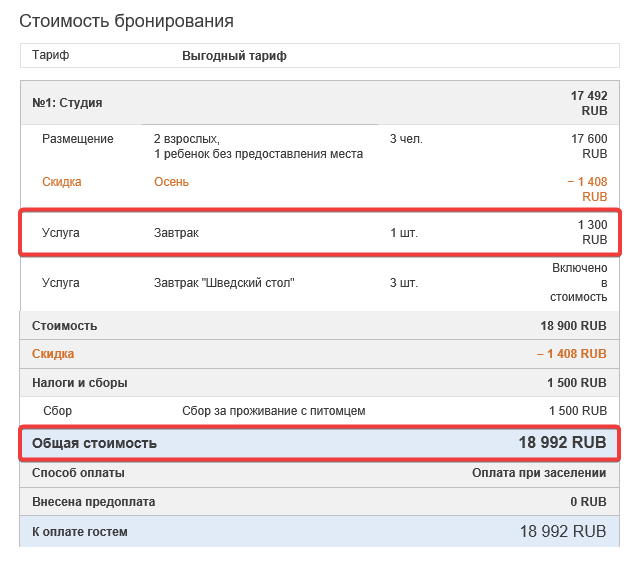Click the "Общая стоимость" total label
This screenshot has width=642, height=569.
pos(94,443)
